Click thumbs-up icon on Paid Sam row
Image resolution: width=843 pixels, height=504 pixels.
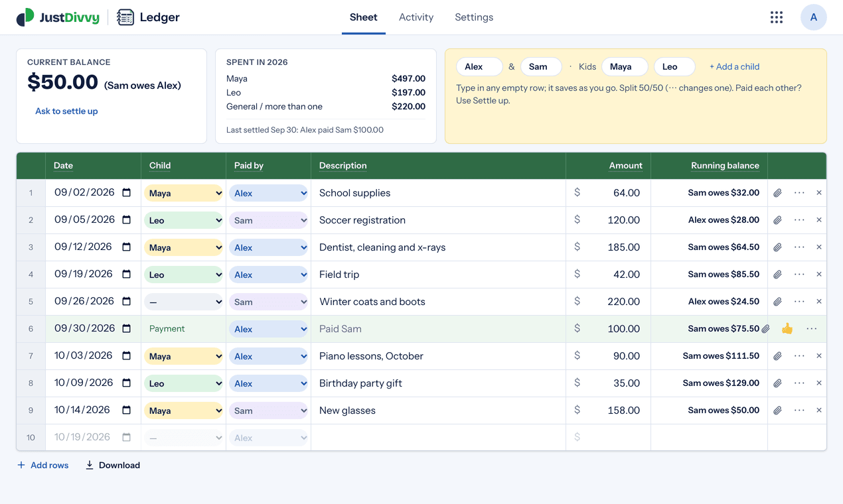coord(787,329)
